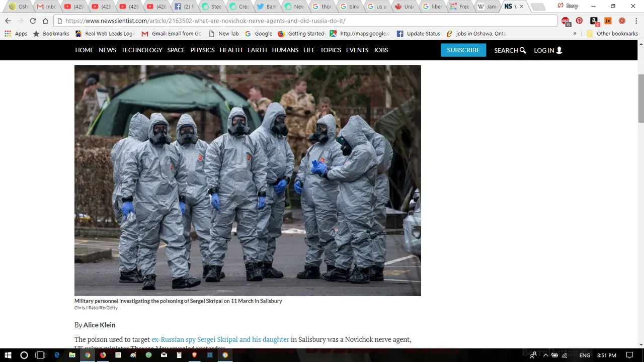The width and height of the screenshot is (644, 362).
Task: Switch to the Twitter Barry tab
Action: point(266,7)
